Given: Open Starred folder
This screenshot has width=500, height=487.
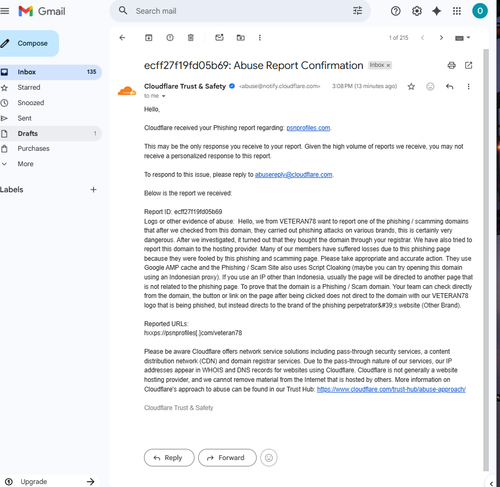Looking at the screenshot, I should [x=50, y=87].
